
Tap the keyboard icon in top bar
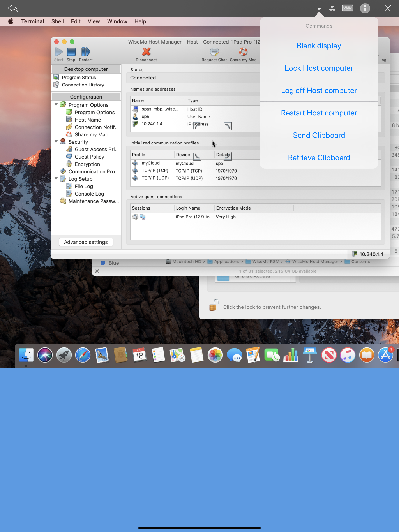point(347,8)
